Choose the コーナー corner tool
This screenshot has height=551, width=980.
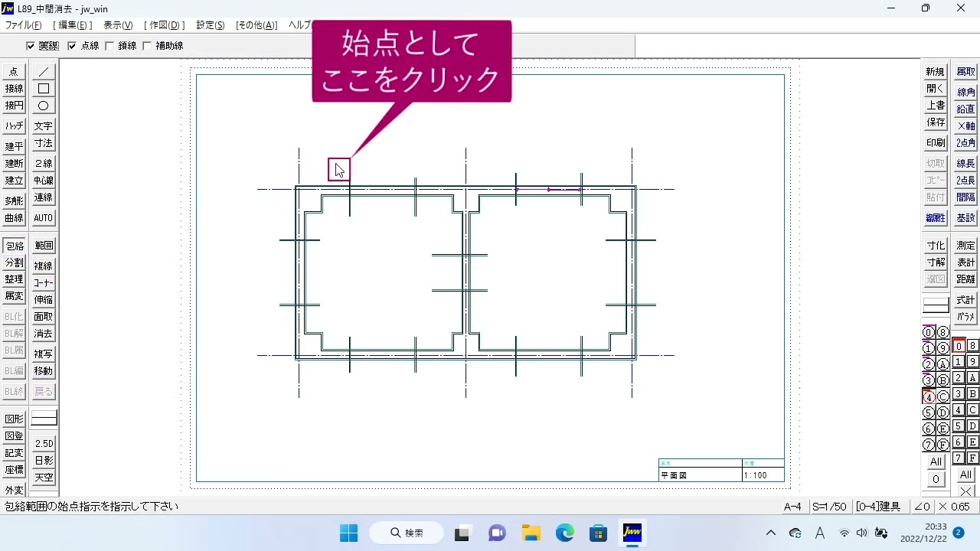(x=44, y=283)
